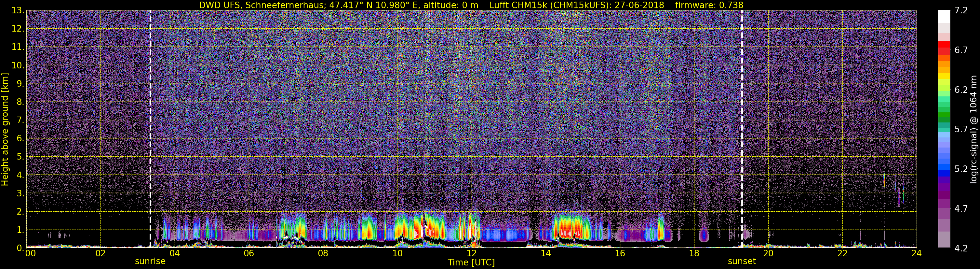The image size is (980, 269).
Task: Click the '8.' height axis tick label
Action: pos(20,102)
